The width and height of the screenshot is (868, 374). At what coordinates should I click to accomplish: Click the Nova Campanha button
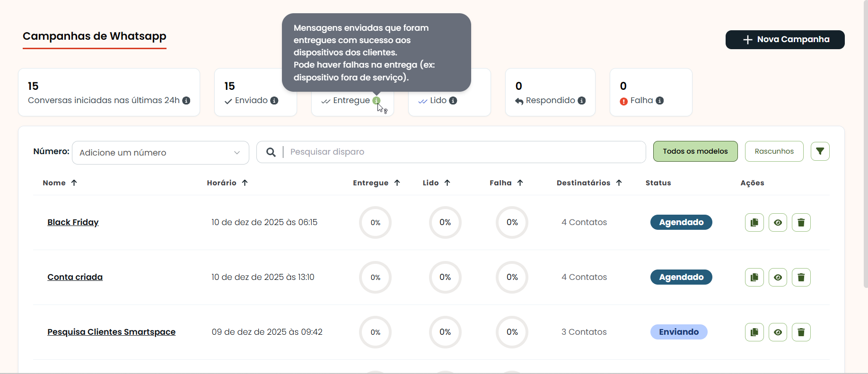[x=785, y=40]
